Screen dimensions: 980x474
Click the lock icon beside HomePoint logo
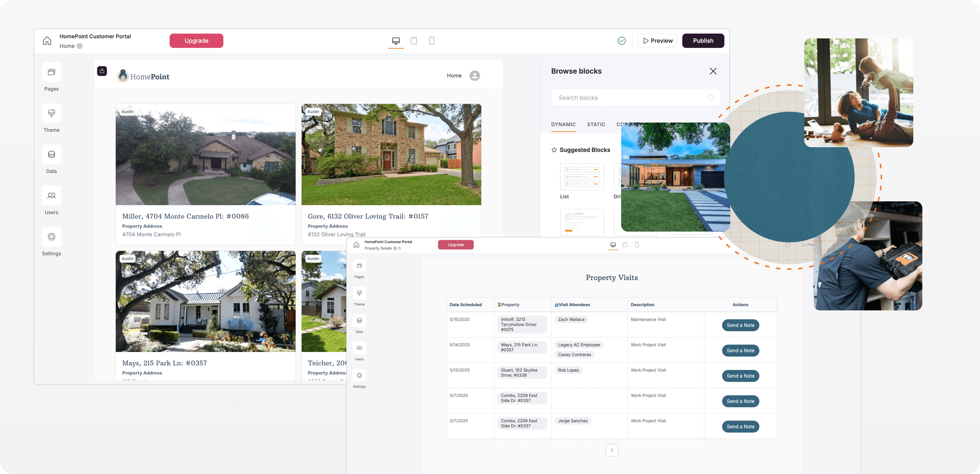point(102,71)
